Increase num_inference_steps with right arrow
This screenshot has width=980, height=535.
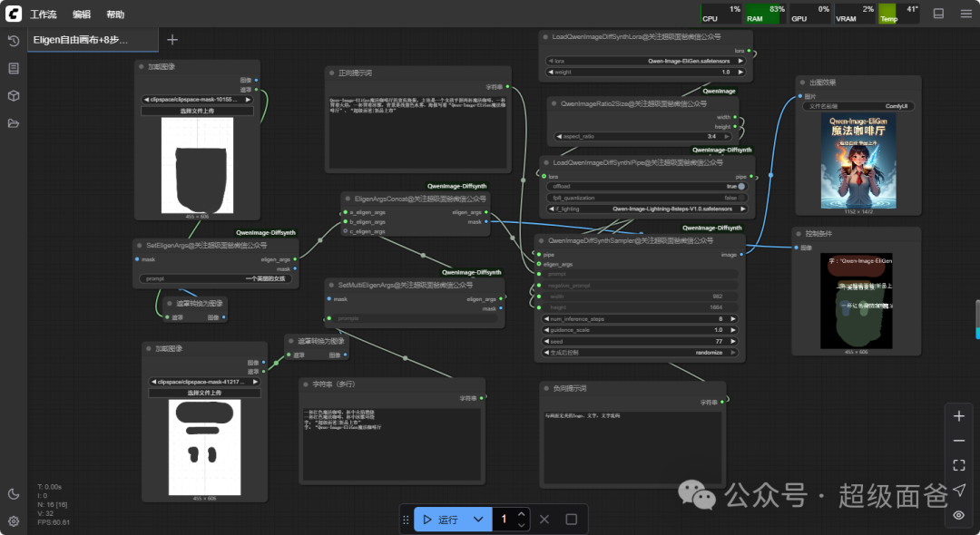[733, 319]
